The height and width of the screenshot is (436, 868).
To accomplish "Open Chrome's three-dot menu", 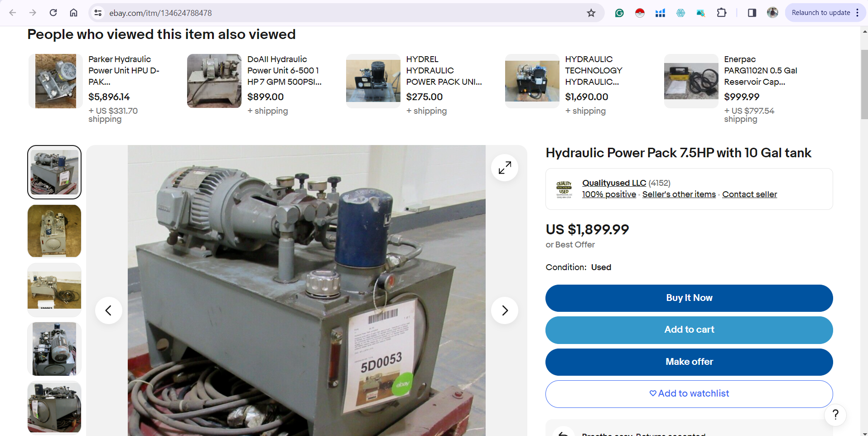I will point(857,13).
